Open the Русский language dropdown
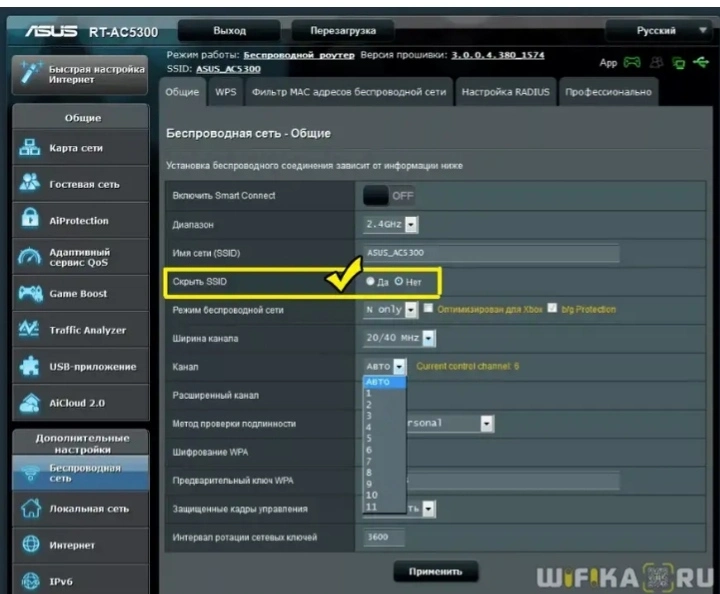720x594 pixels. click(x=658, y=31)
